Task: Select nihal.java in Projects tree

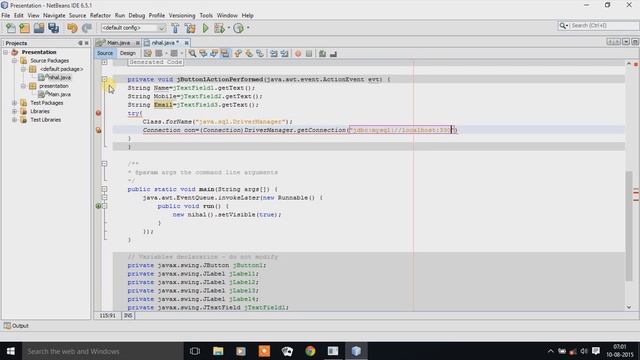Action: pos(59,78)
